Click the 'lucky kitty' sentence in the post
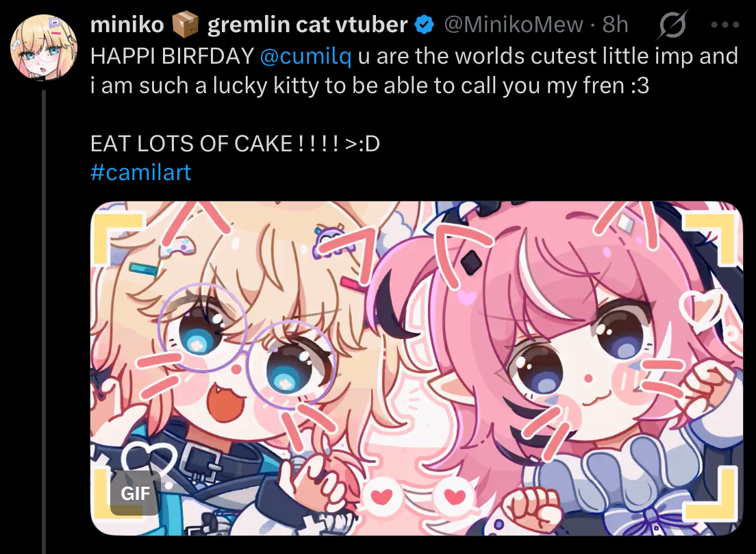This screenshot has width=756, height=554. click(x=370, y=86)
